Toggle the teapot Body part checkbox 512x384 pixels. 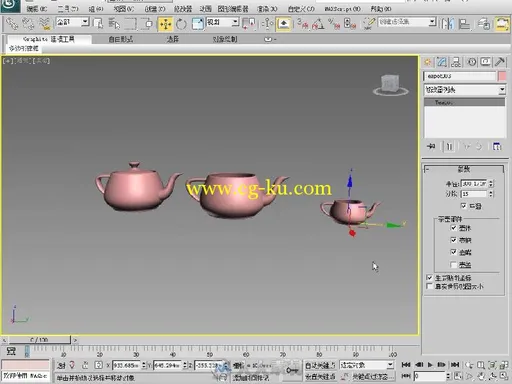coord(453,228)
